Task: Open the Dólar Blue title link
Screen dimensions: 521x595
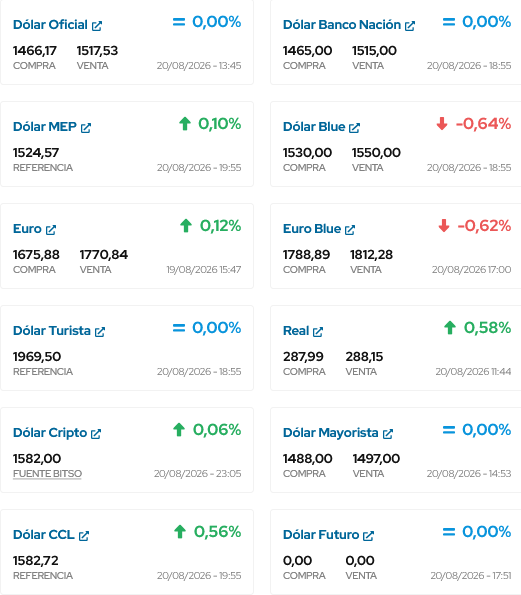Action: pos(314,127)
